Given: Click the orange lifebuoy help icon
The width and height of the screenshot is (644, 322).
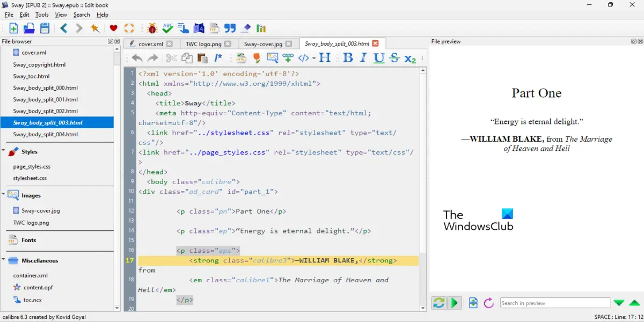Looking at the screenshot, I should coord(129,28).
